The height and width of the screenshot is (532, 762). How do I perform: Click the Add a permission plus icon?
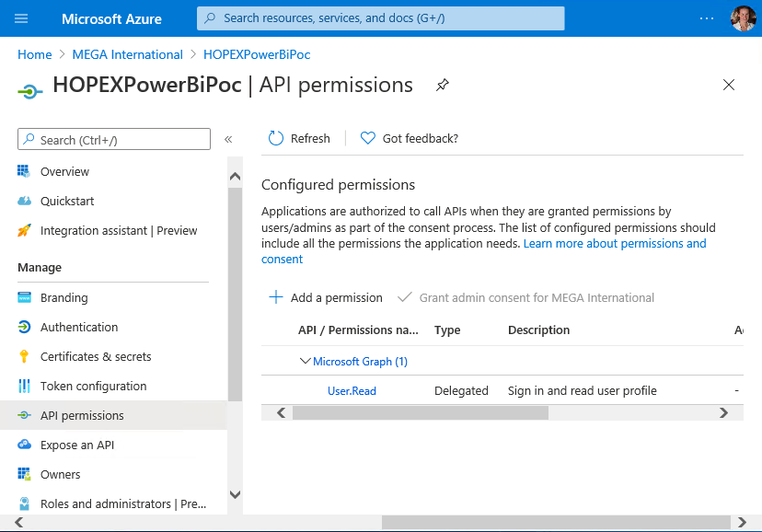pos(275,297)
